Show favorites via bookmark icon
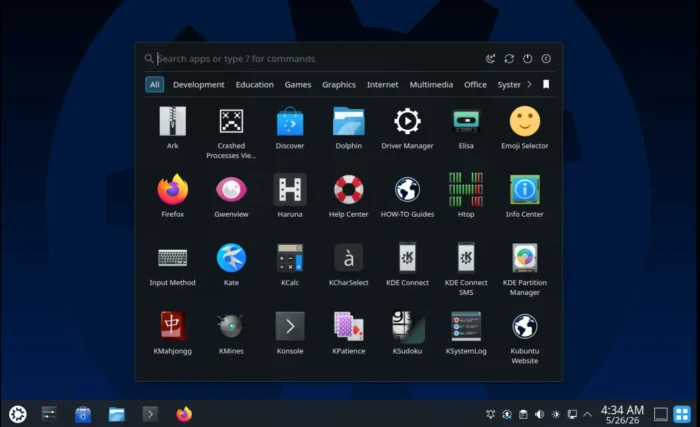 click(x=546, y=84)
